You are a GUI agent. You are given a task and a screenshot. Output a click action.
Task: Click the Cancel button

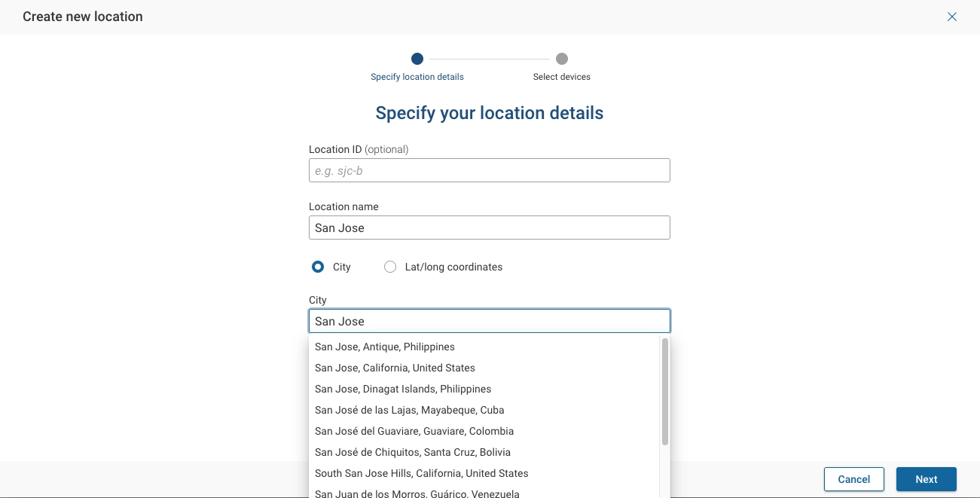853,479
